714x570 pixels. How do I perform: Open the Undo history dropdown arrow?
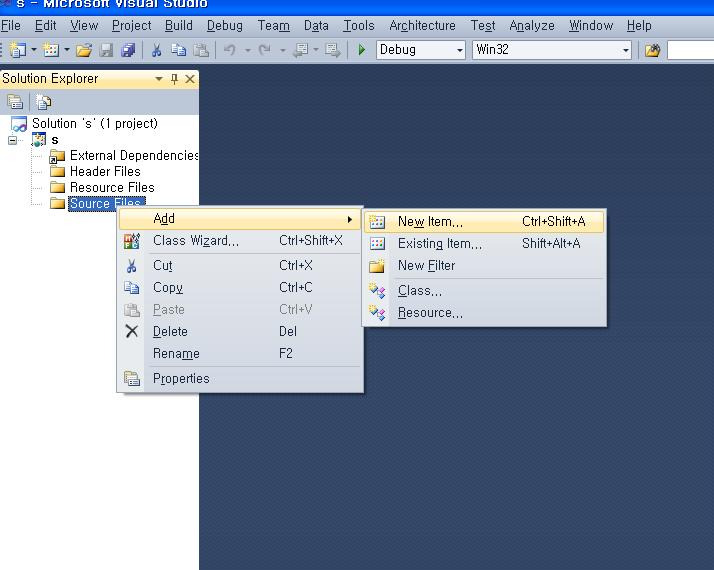coord(248,50)
